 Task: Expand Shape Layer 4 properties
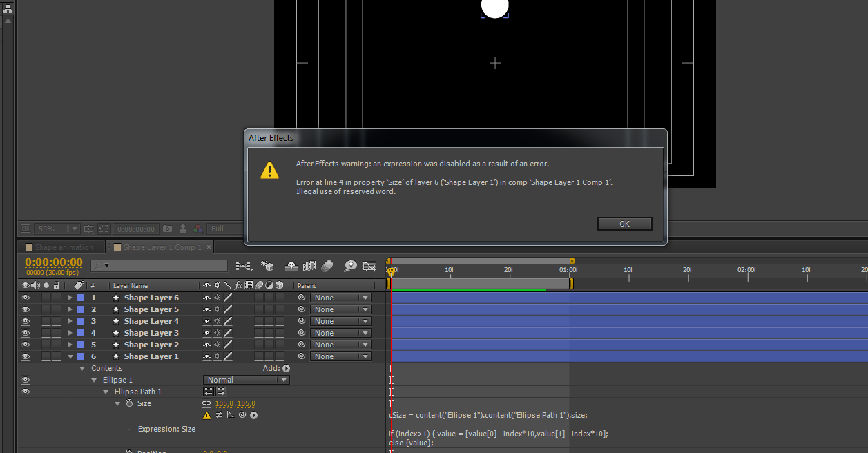[x=70, y=322]
